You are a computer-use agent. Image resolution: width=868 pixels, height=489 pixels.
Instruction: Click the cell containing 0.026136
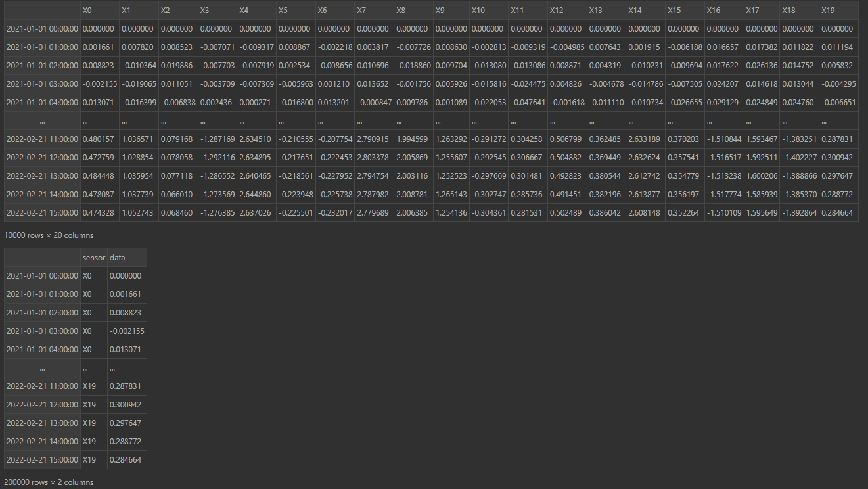762,66
